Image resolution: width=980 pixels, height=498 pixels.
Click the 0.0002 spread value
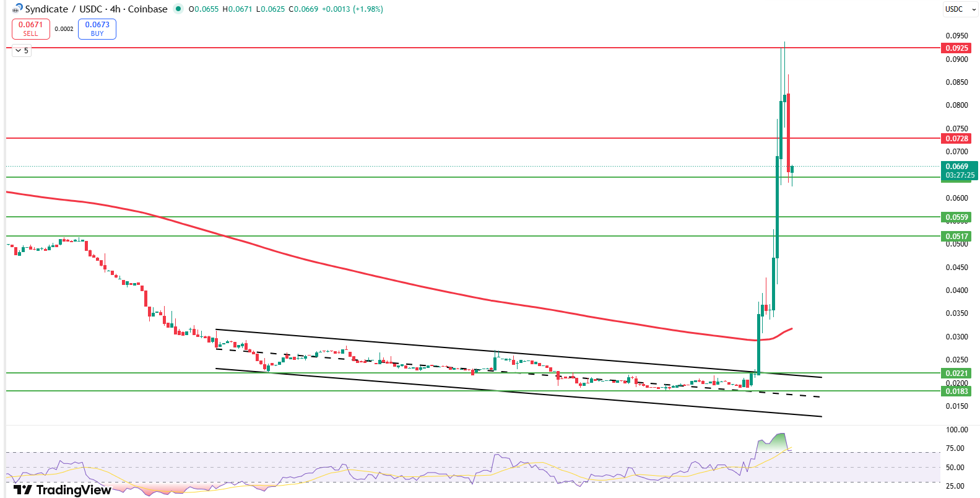coord(64,29)
